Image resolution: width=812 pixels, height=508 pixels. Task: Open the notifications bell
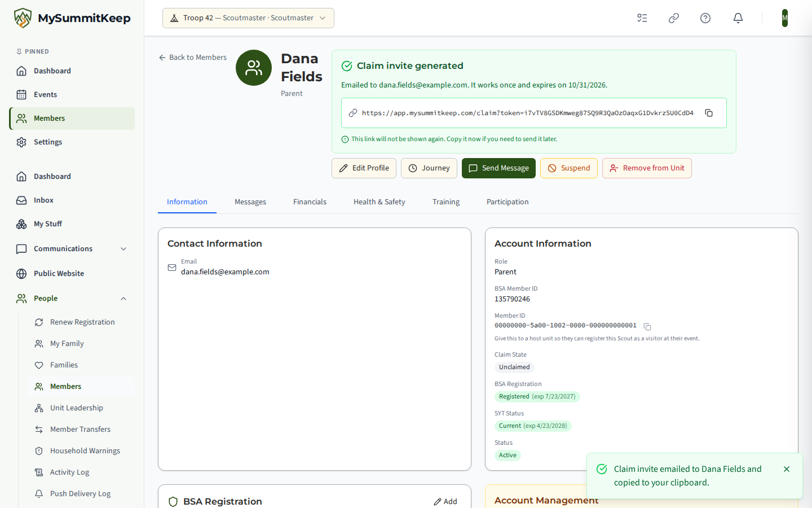click(738, 18)
